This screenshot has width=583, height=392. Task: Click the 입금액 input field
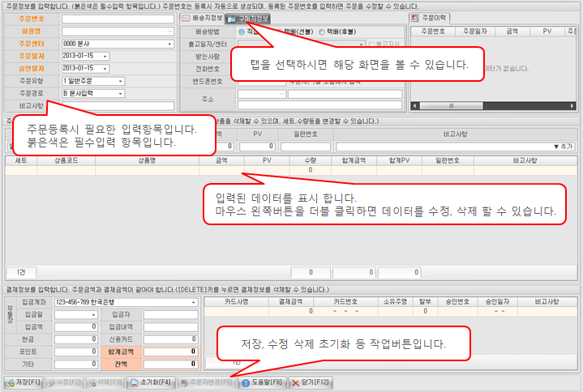point(76,327)
